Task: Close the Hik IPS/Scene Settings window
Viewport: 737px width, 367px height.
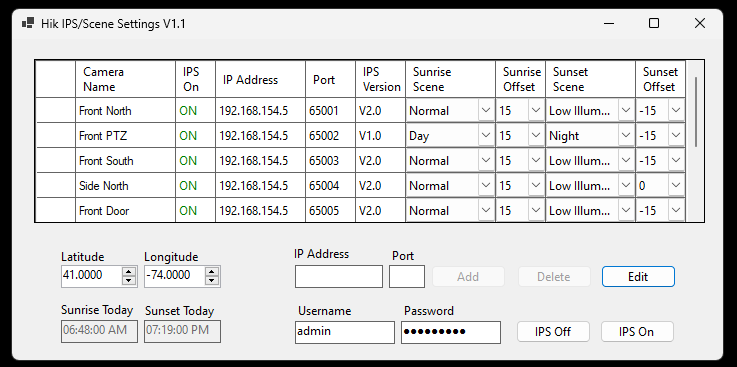Action: tap(699, 23)
